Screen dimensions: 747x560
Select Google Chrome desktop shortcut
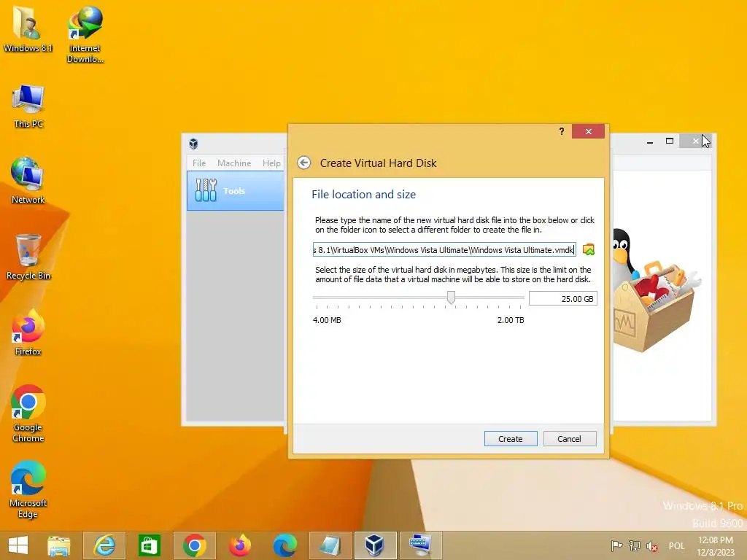pos(28,413)
